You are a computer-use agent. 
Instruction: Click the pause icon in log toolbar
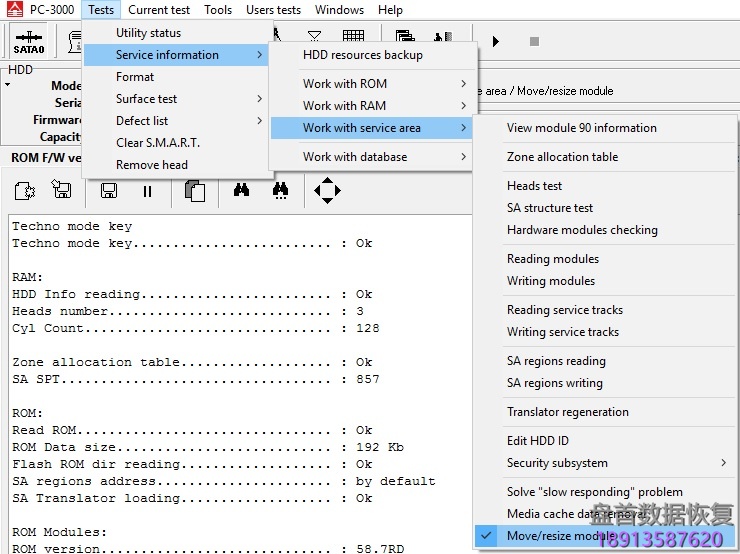coord(148,190)
